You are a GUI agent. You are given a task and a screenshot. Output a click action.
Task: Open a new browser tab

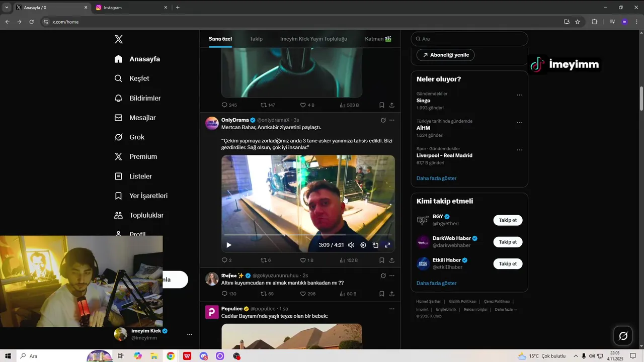tap(177, 8)
